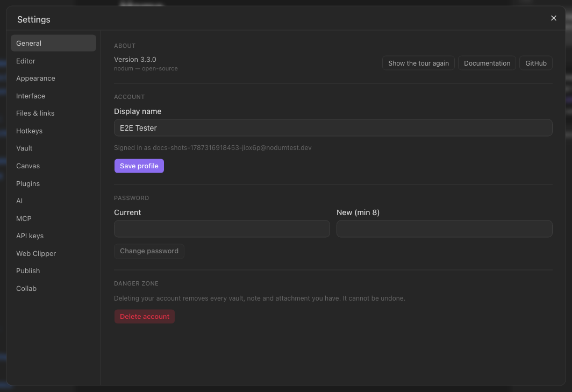Open the Collab settings section
The image size is (572, 392).
click(53, 288)
